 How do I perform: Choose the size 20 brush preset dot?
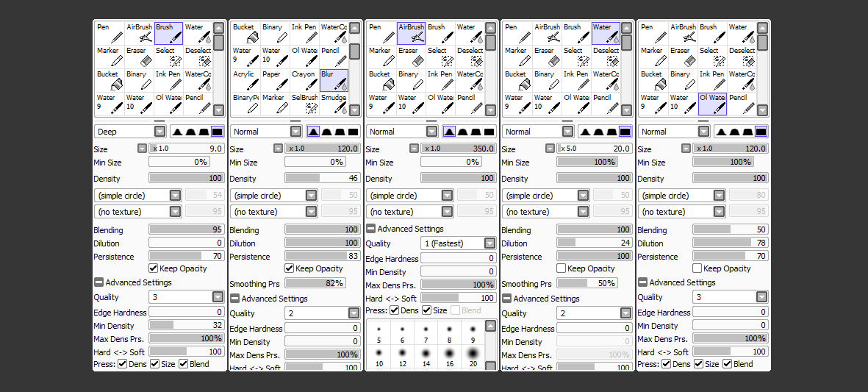[473, 354]
